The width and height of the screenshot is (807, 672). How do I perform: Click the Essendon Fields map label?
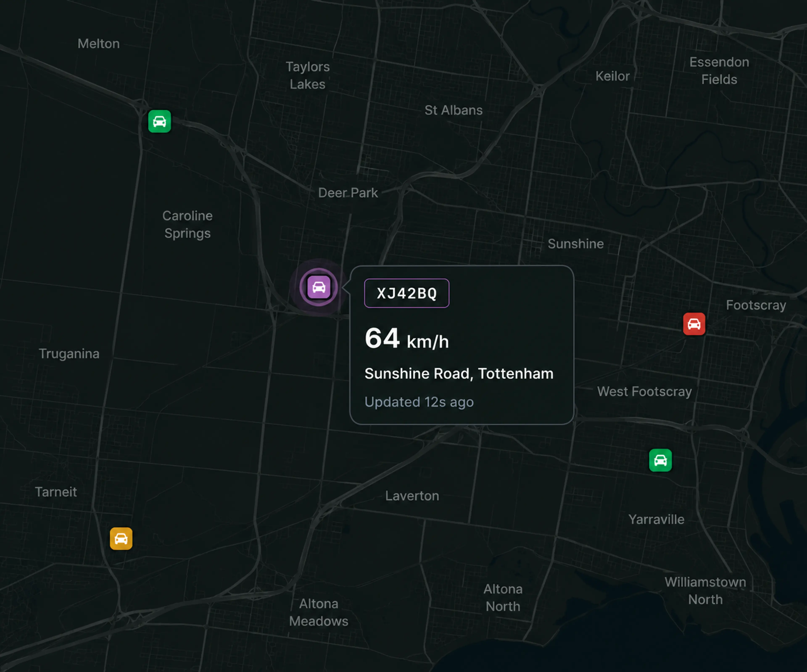[719, 71]
